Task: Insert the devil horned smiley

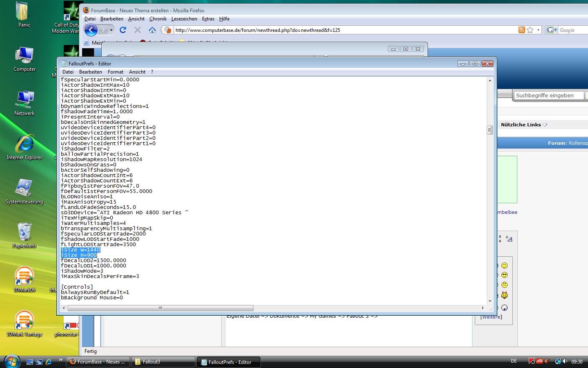Action: click(x=504, y=295)
